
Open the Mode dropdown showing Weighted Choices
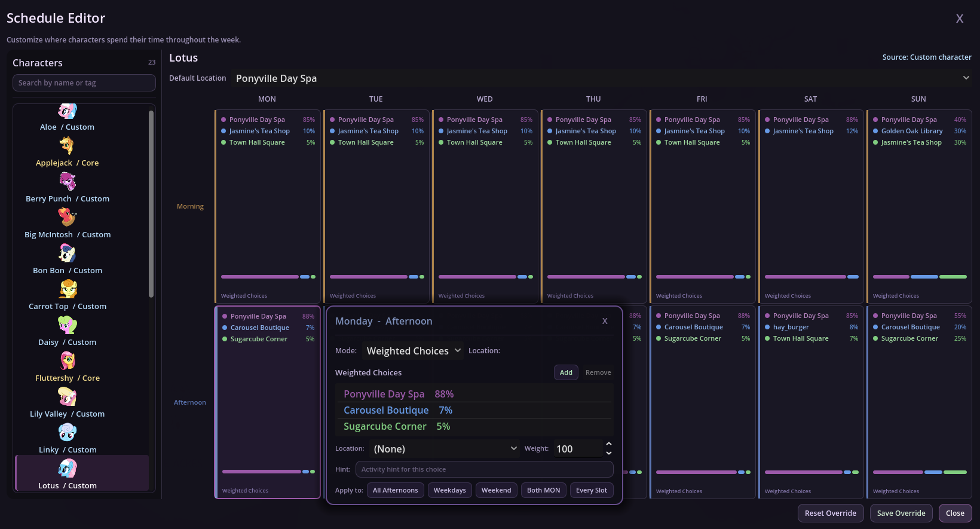(x=413, y=351)
